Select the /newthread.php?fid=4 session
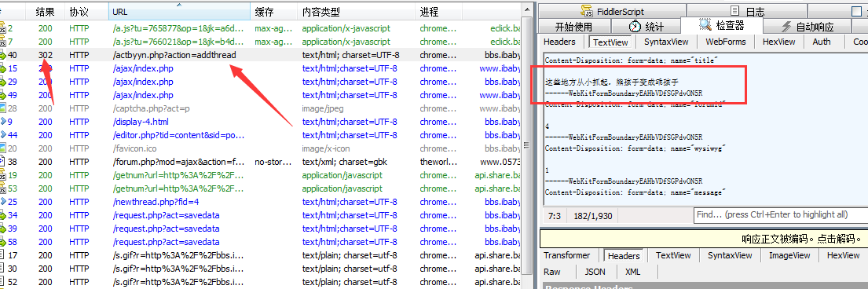The height and width of the screenshot is (289, 868). click(x=260, y=202)
